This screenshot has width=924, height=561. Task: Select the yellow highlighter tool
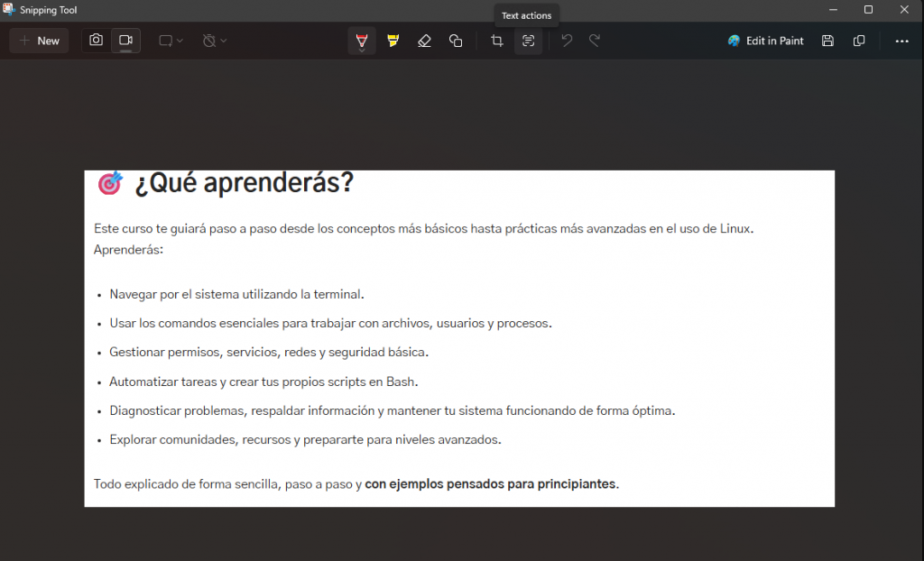tap(393, 41)
